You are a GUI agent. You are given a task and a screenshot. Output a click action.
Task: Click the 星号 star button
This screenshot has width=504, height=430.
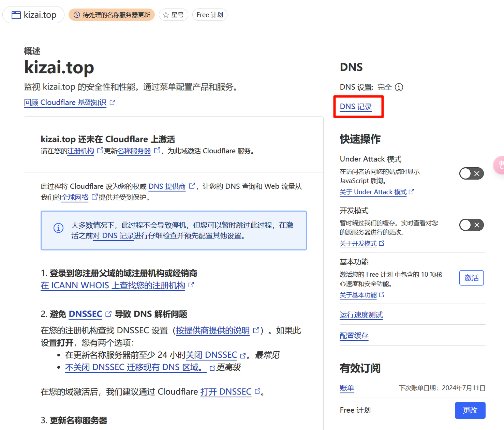click(x=174, y=15)
